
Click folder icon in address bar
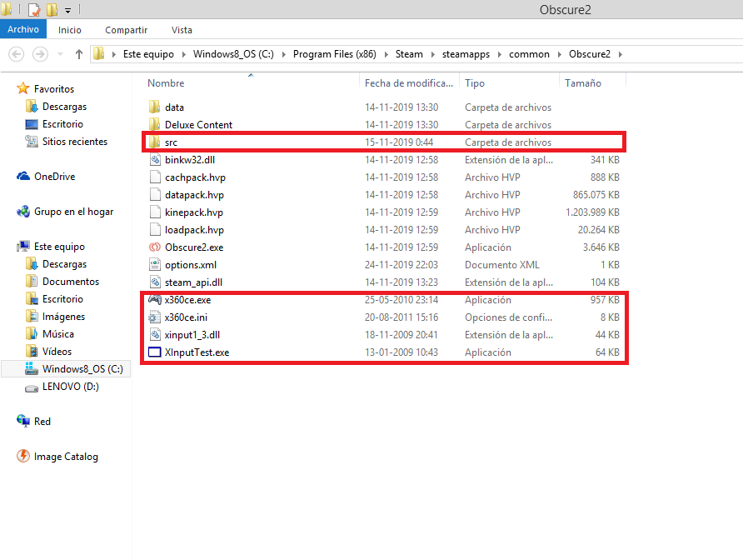[98, 53]
